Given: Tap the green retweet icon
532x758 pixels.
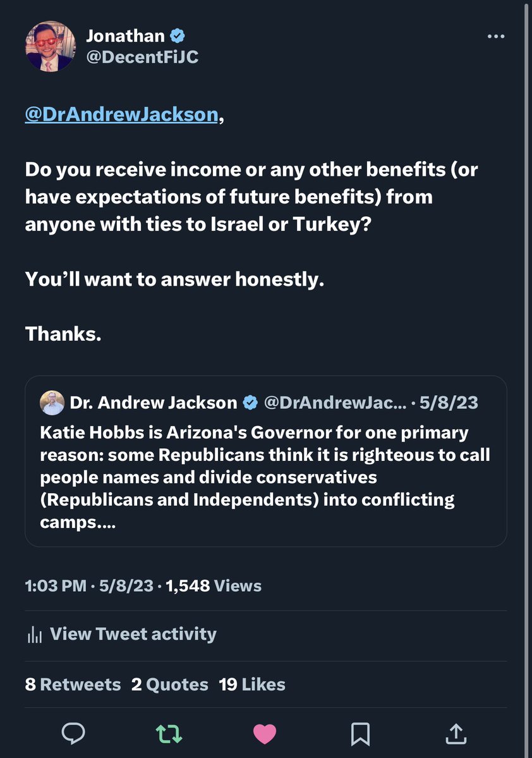Looking at the screenshot, I should click(x=169, y=733).
